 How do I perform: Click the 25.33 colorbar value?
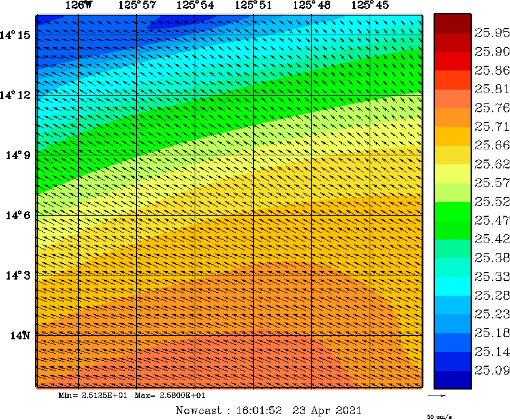pos(492,277)
